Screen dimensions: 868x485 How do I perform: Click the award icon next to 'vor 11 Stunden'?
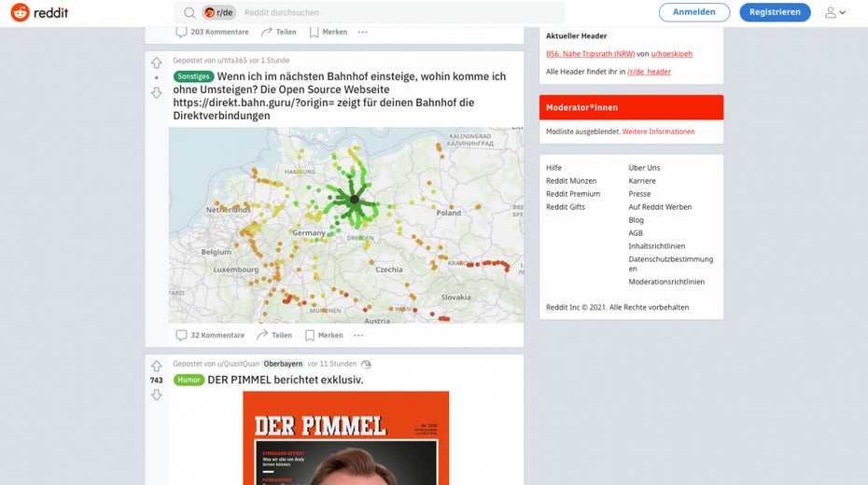[366, 364]
